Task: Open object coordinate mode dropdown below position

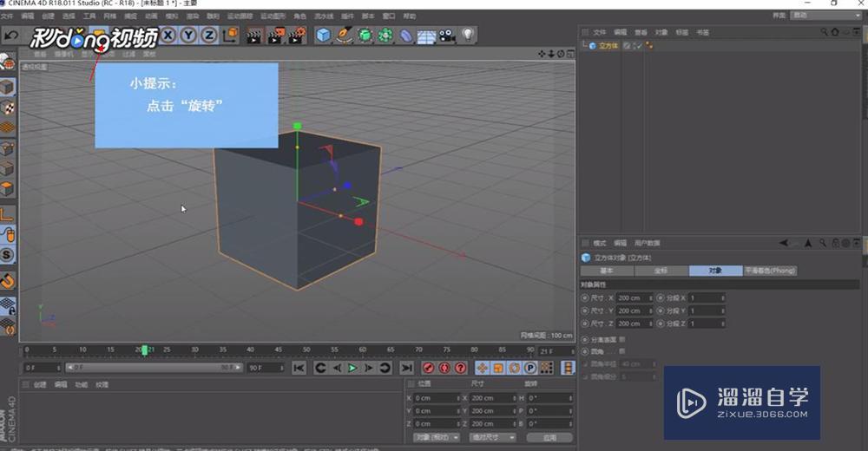Action: click(437, 437)
